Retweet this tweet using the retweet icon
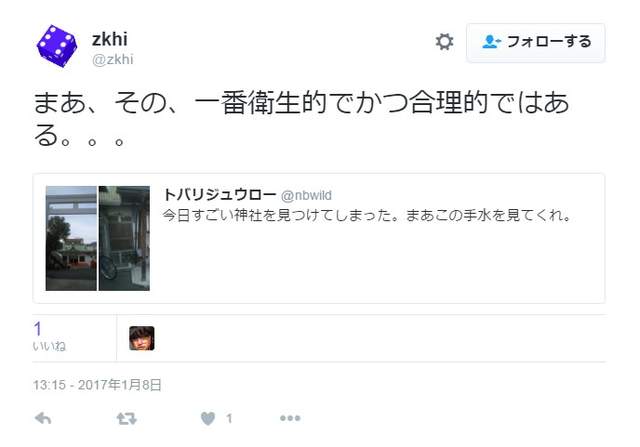Viewport: 640px width, 447px height. pyautogui.click(x=127, y=418)
